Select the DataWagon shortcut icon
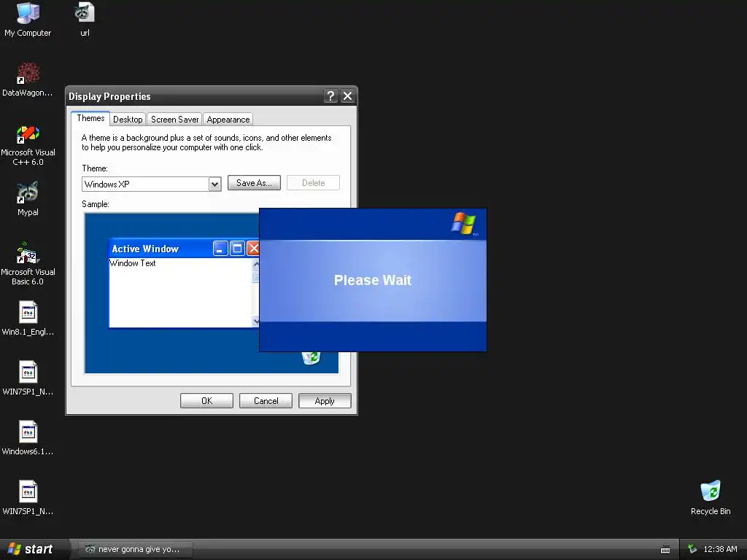The width and height of the screenshot is (747, 560). click(28, 79)
